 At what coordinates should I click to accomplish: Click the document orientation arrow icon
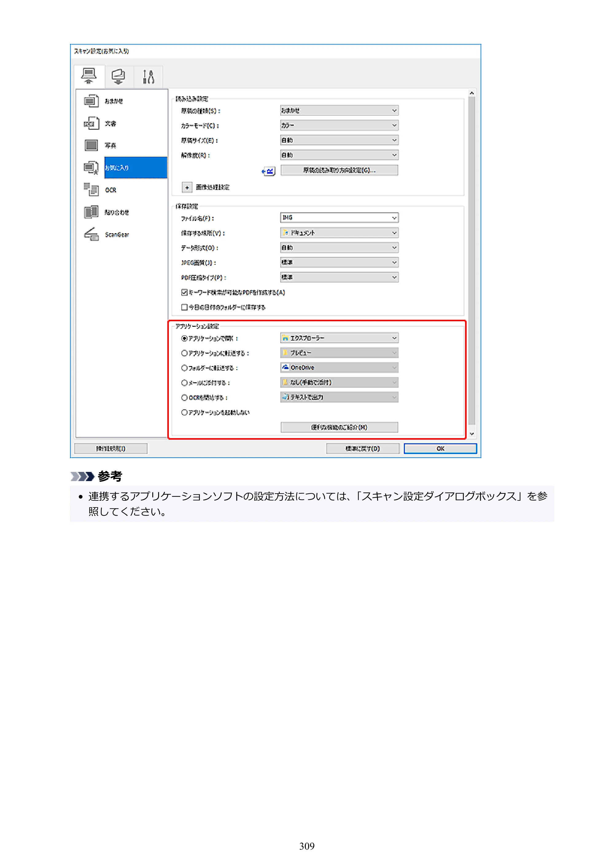pos(268,171)
